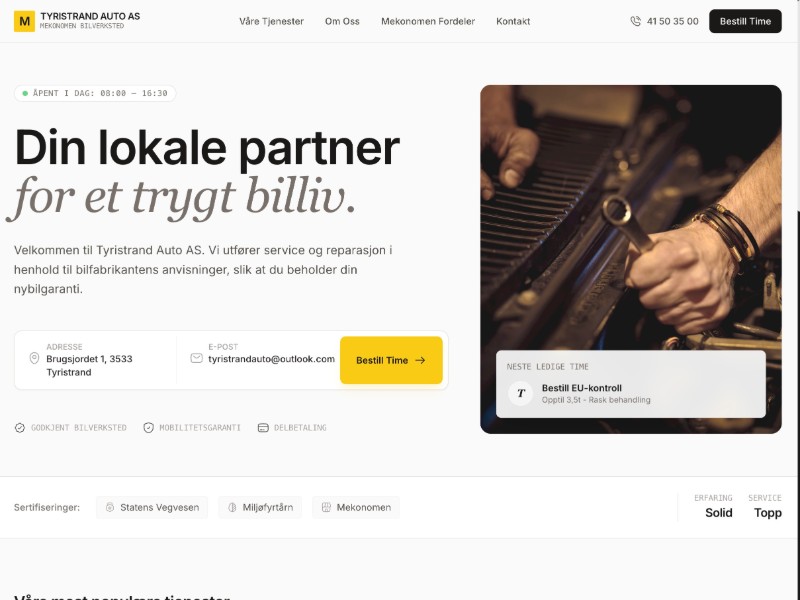Open the Våre Tjenester menu item
The image size is (800, 600).
tap(271, 21)
